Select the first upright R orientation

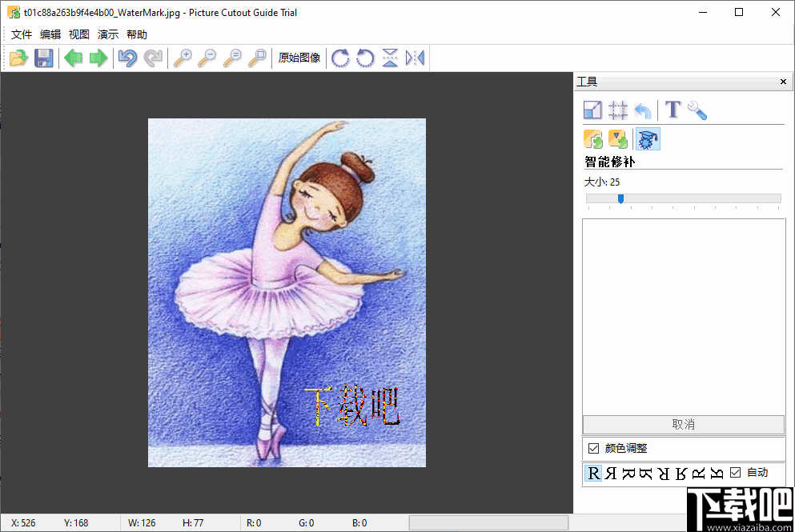point(594,474)
